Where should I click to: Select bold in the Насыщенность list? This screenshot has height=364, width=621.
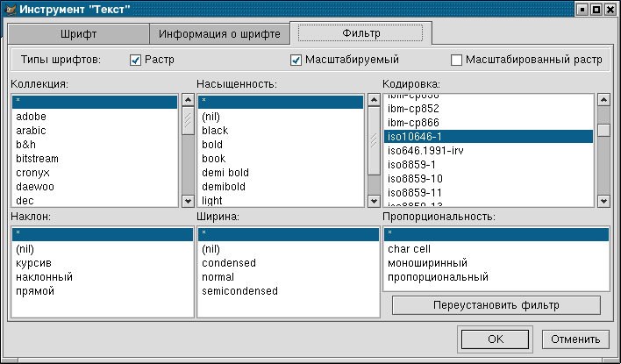tap(281, 145)
